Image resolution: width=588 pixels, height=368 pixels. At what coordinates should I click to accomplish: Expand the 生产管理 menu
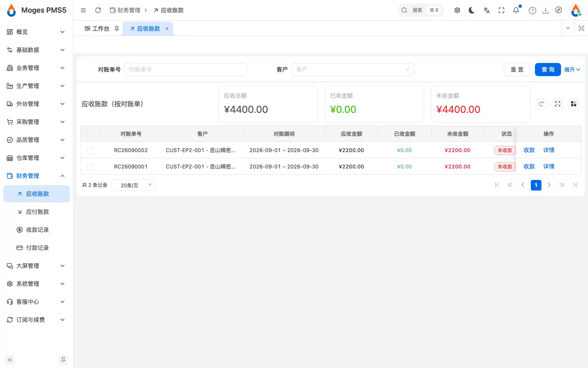tap(36, 86)
